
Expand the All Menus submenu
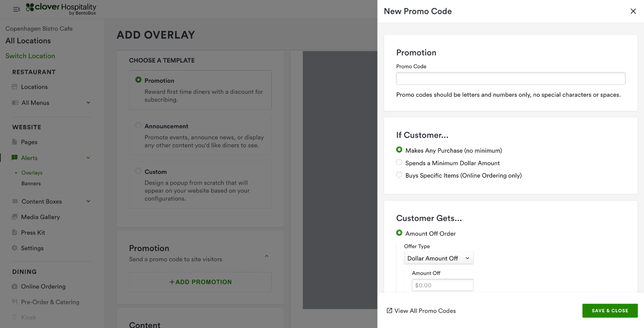click(x=88, y=102)
